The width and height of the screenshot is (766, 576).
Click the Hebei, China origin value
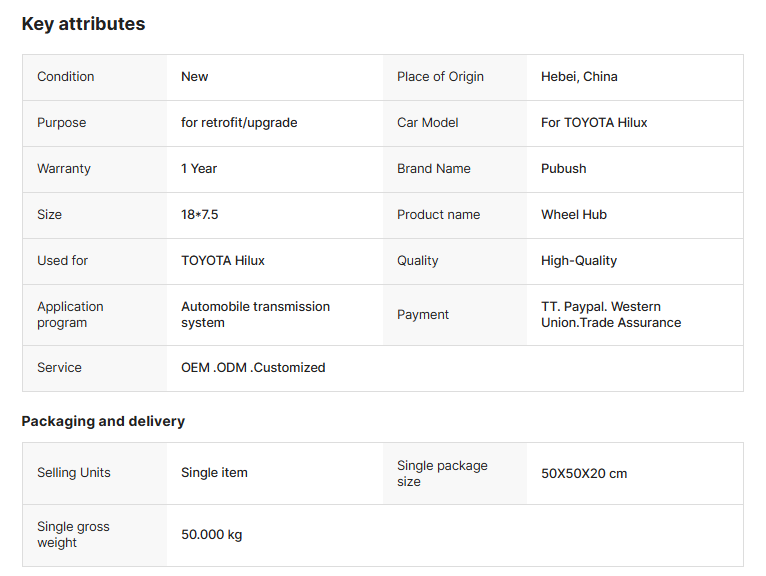(x=579, y=77)
